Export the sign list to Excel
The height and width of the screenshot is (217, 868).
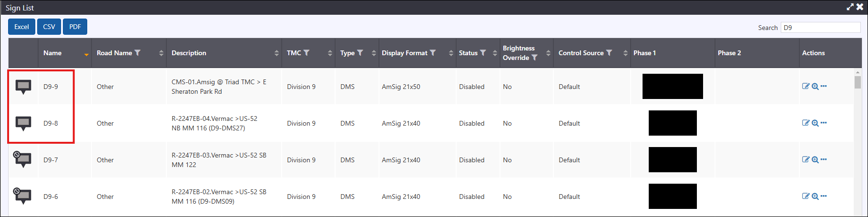21,27
